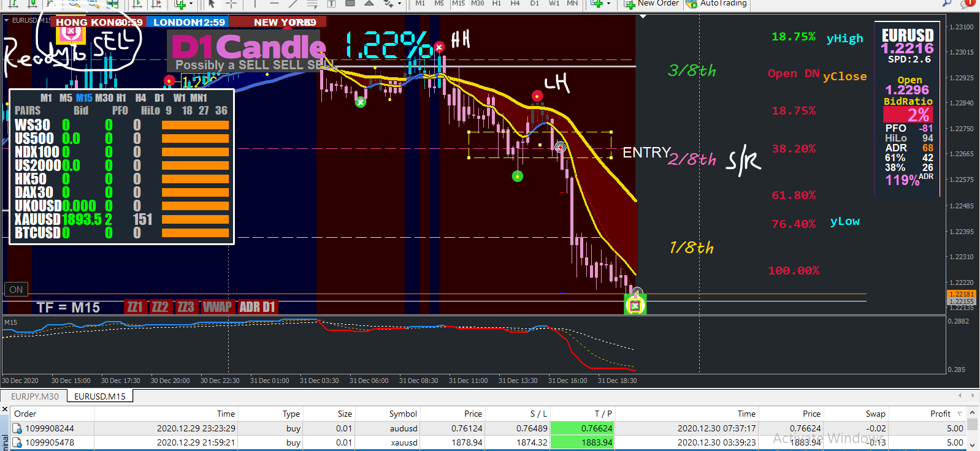Image resolution: width=980 pixels, height=451 pixels.
Task: Select the green T/P cell 1883.94
Action: (x=582, y=442)
